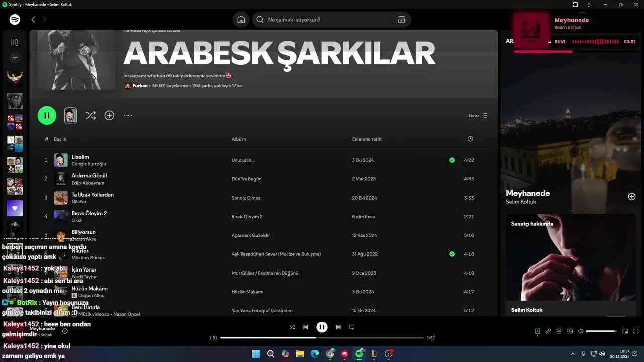Open album Sensiz Olmaz link
This screenshot has width=644, height=362.
pos(246,198)
